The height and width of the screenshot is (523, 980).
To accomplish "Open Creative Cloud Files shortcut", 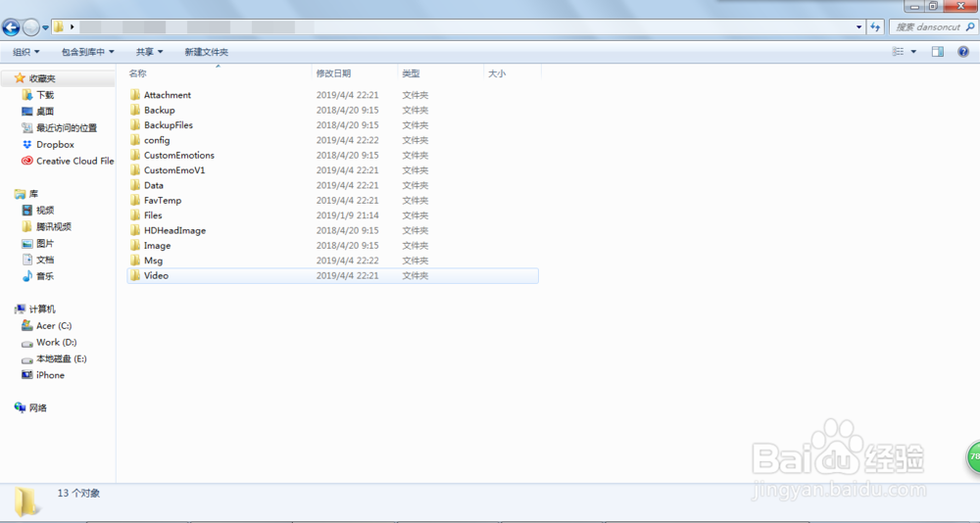I will 75,161.
